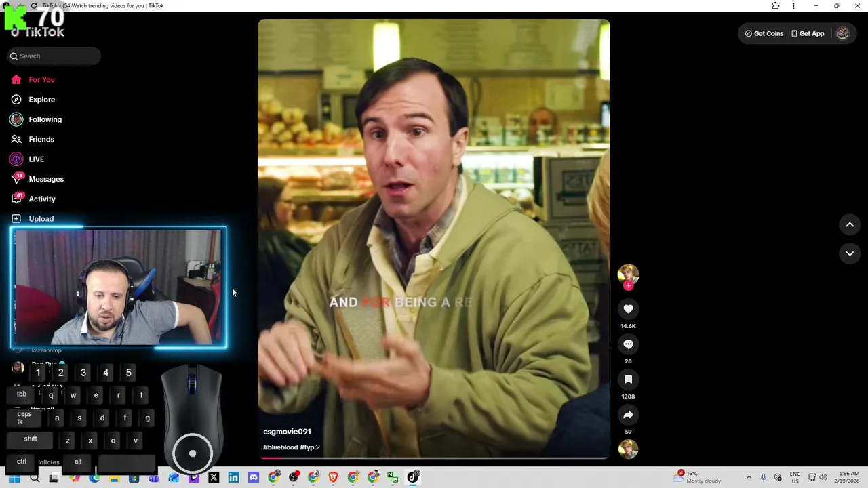868x488 pixels.
Task: Open Messages in the sidebar
Action: pyautogui.click(x=37, y=179)
